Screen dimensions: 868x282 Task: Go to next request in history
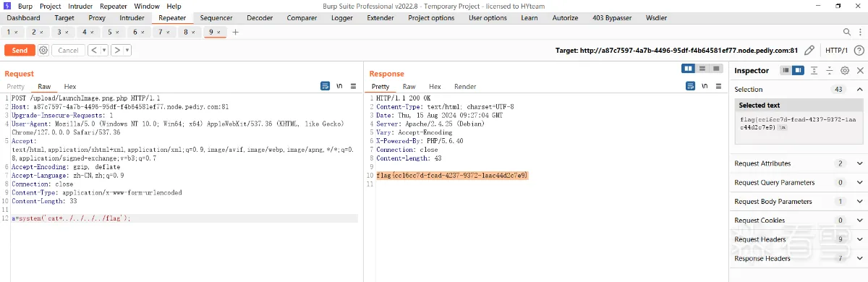tap(116, 50)
